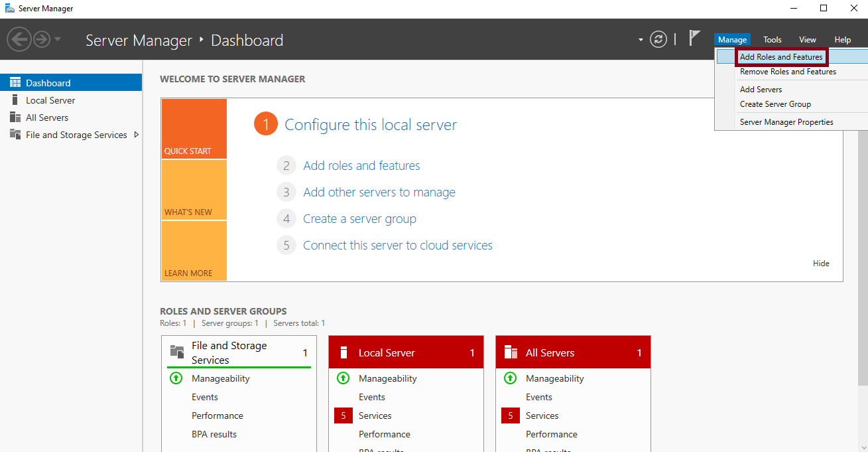The height and width of the screenshot is (452, 868).
Task: Open the navigation history dropdown arrow
Action: pyautogui.click(x=58, y=39)
